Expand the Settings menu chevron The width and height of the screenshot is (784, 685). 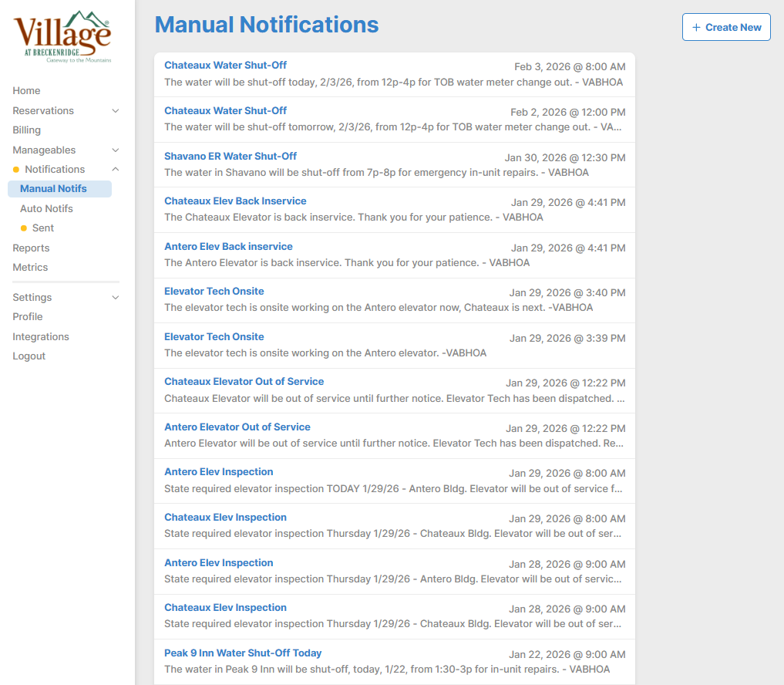click(116, 298)
